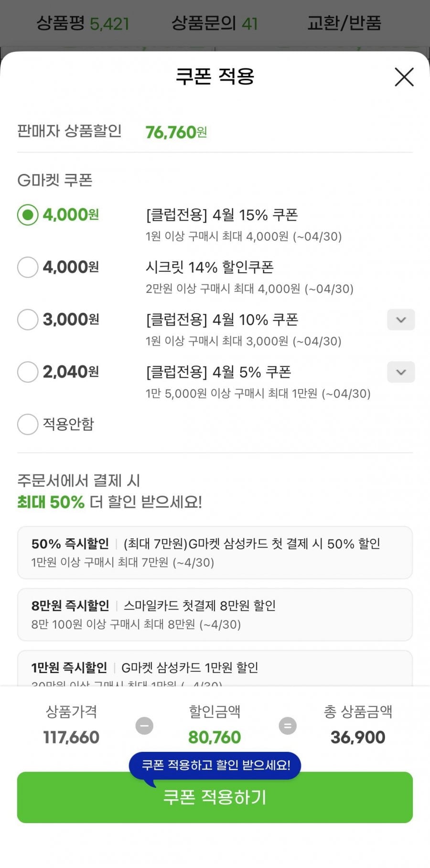Expand details of the 4월 10% 쿠폰
Image resolution: width=430 pixels, height=868 pixels.
click(401, 320)
